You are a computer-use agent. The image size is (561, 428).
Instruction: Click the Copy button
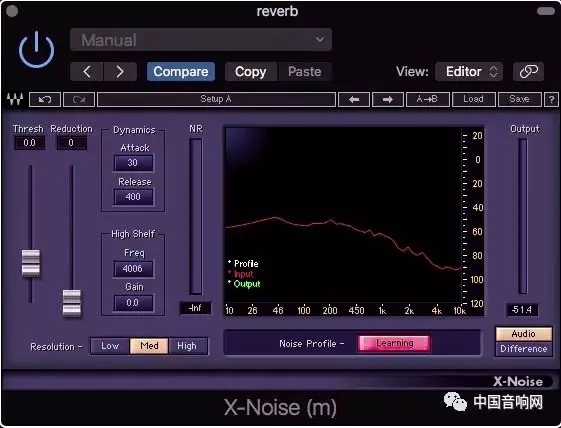click(250, 72)
